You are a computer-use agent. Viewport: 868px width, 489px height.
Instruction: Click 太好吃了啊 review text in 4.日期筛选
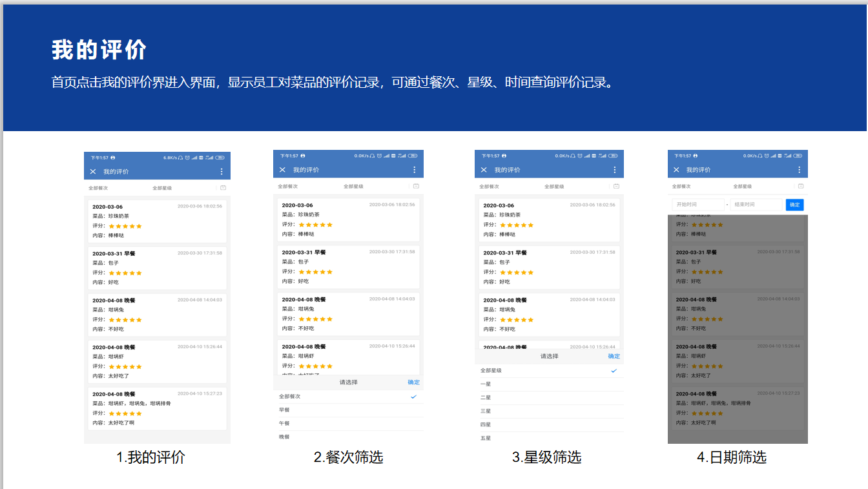coord(704,422)
